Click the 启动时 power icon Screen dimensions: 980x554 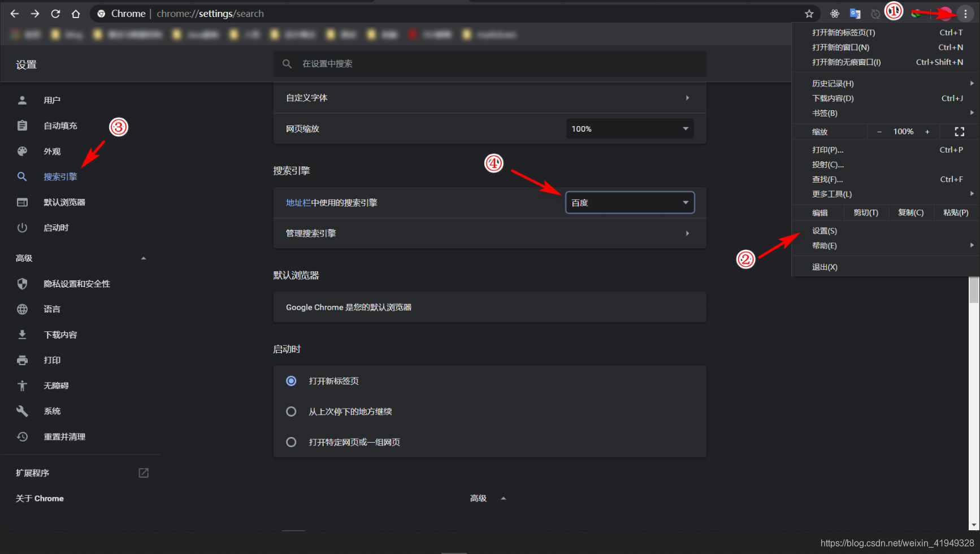tap(22, 227)
